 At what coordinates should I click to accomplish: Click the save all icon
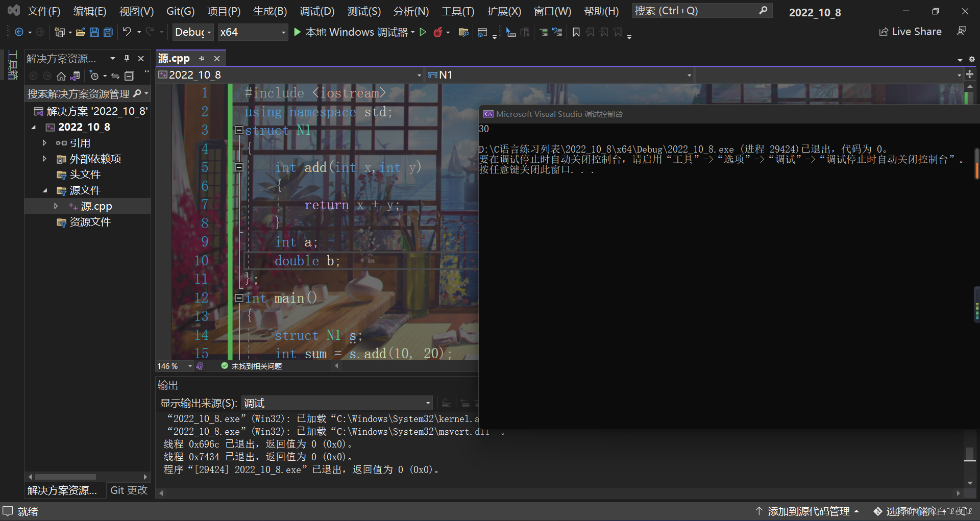point(108,32)
